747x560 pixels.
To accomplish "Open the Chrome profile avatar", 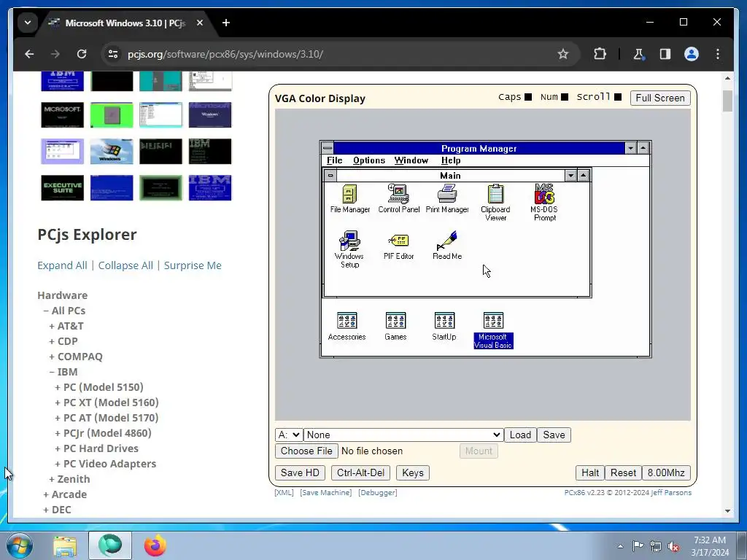I will pyautogui.click(x=692, y=54).
